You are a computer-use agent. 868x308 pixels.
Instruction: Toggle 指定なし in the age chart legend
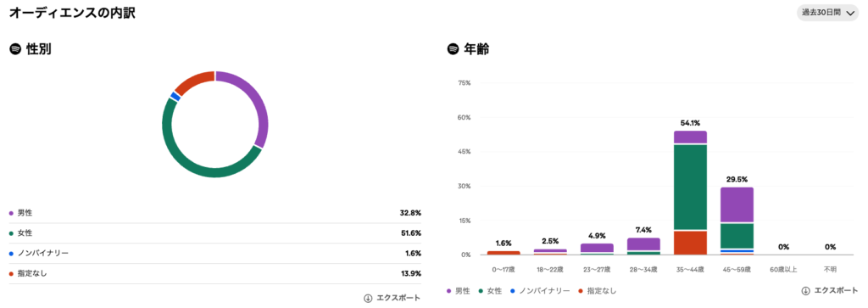[x=597, y=291]
